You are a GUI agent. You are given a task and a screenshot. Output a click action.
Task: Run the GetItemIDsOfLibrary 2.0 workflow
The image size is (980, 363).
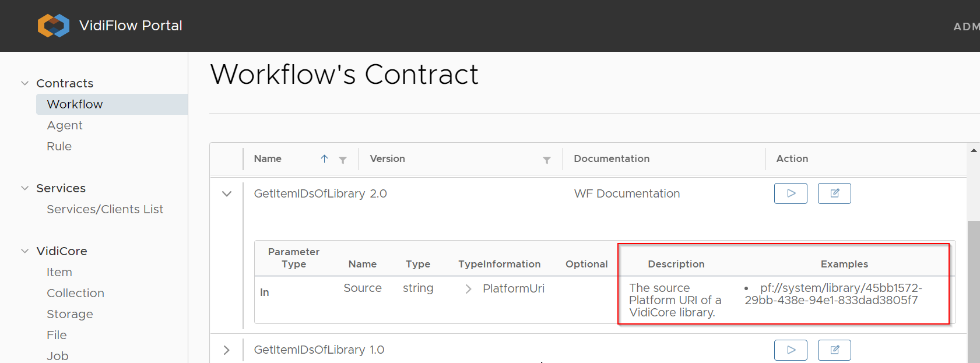(791, 193)
